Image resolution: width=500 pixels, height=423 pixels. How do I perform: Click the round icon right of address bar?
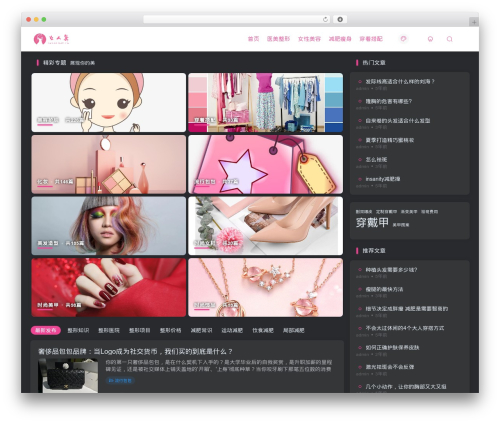(340, 20)
